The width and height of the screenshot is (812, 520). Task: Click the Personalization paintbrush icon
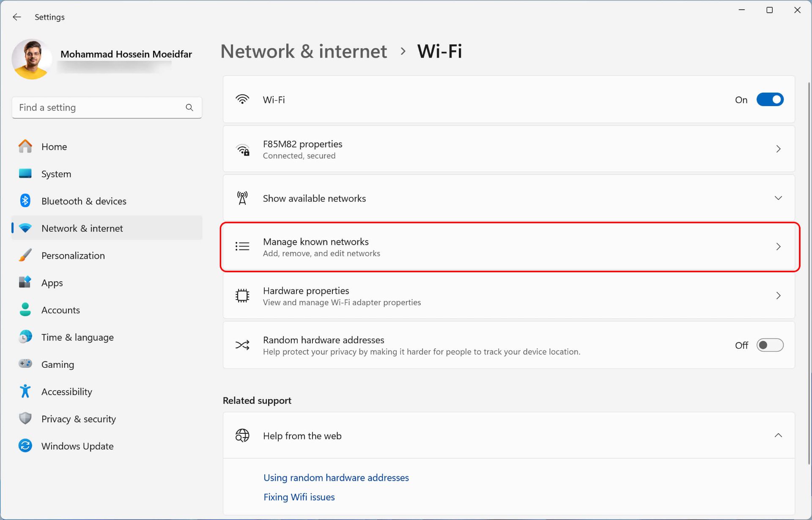[x=25, y=255]
